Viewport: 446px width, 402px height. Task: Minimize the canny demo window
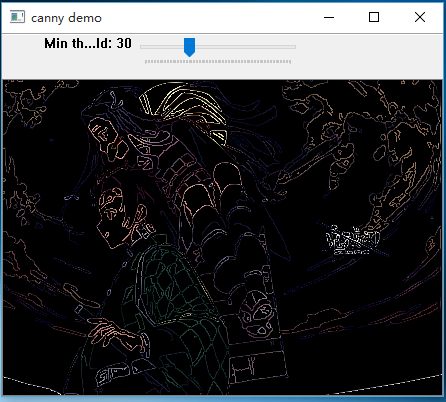coord(329,17)
